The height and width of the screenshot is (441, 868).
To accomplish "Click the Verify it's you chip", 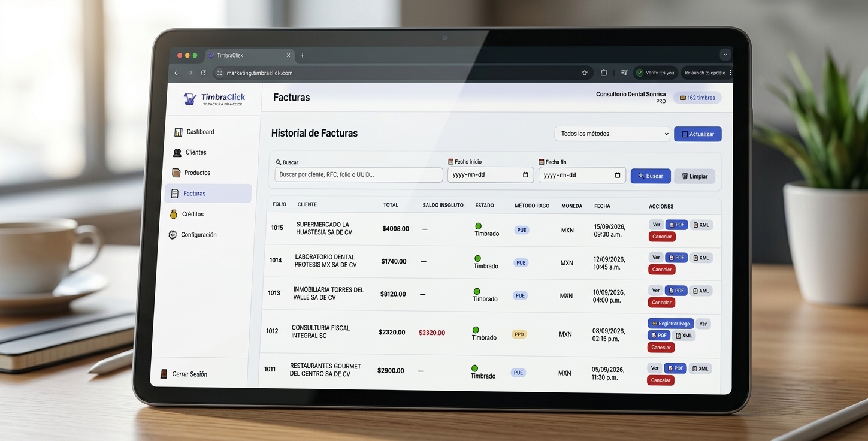I will tap(655, 73).
